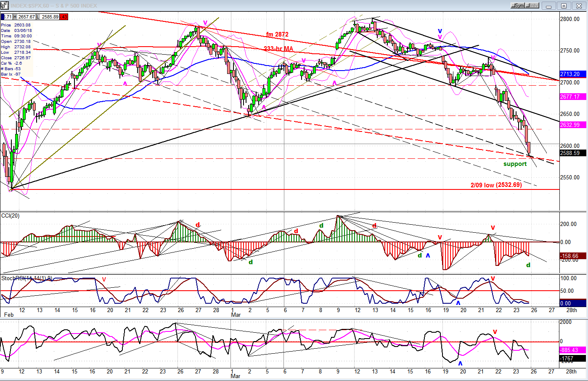Click the 'Price 2603.08' data row
Image resolution: width=588 pixels, height=381 pixels.
[16, 25]
